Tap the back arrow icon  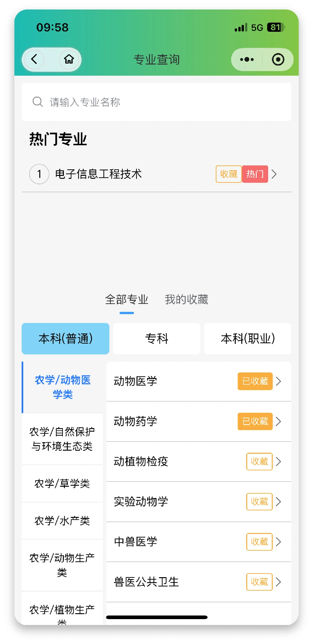click(34, 59)
